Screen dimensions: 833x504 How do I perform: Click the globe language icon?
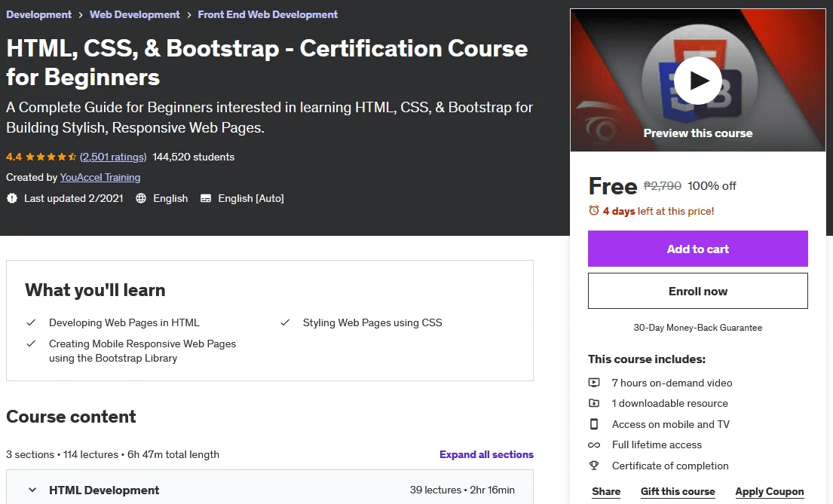tap(141, 198)
